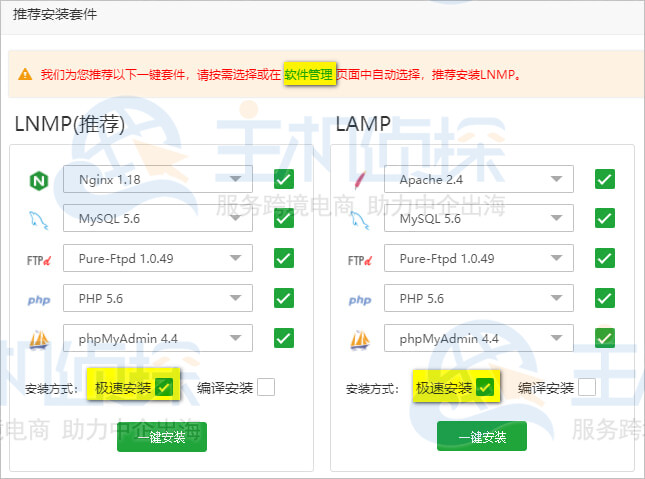Open PHP 5.6 dropdown in LAMP
This screenshot has height=479, width=645.
click(x=479, y=298)
